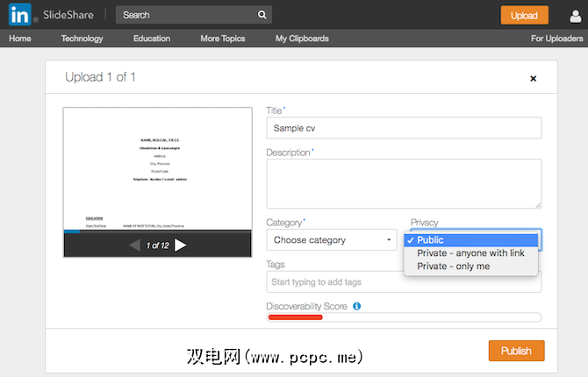
Task: Click the Discoverability Score label
Action: click(x=307, y=306)
